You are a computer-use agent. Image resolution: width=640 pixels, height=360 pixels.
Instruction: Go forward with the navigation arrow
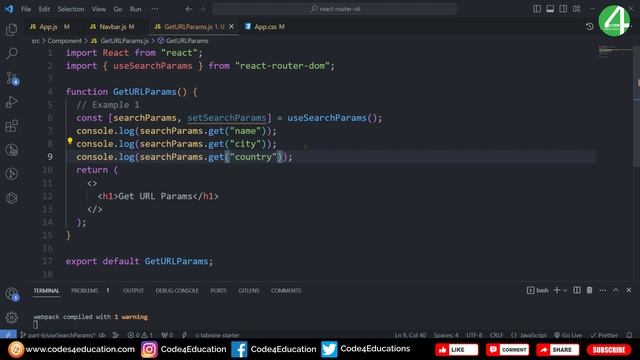202,9
